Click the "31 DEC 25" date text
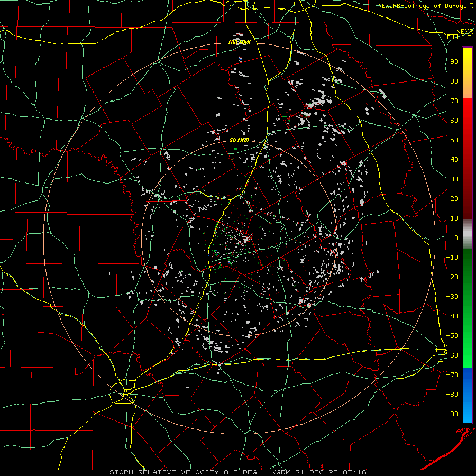This screenshot has width=476, height=476. tap(317, 472)
